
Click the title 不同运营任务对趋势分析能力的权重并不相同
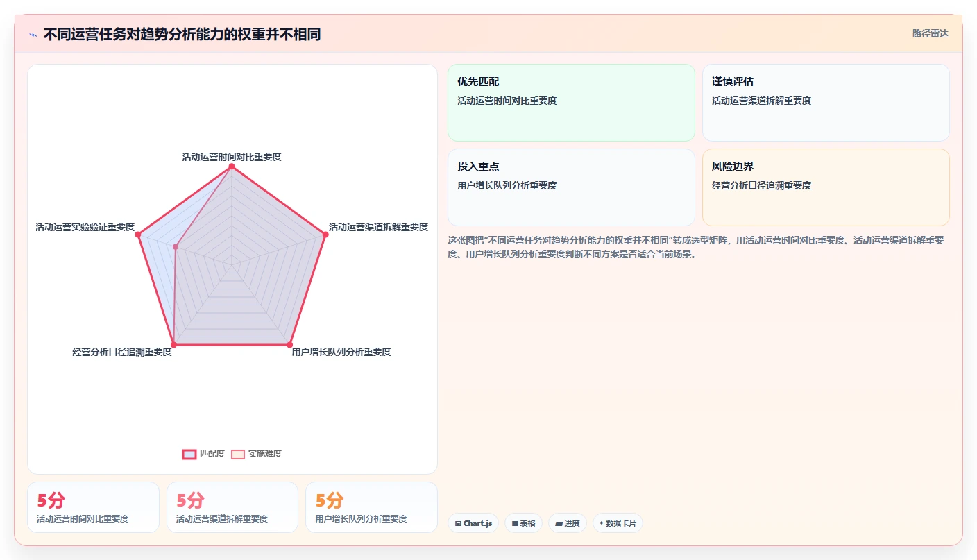click(x=182, y=34)
